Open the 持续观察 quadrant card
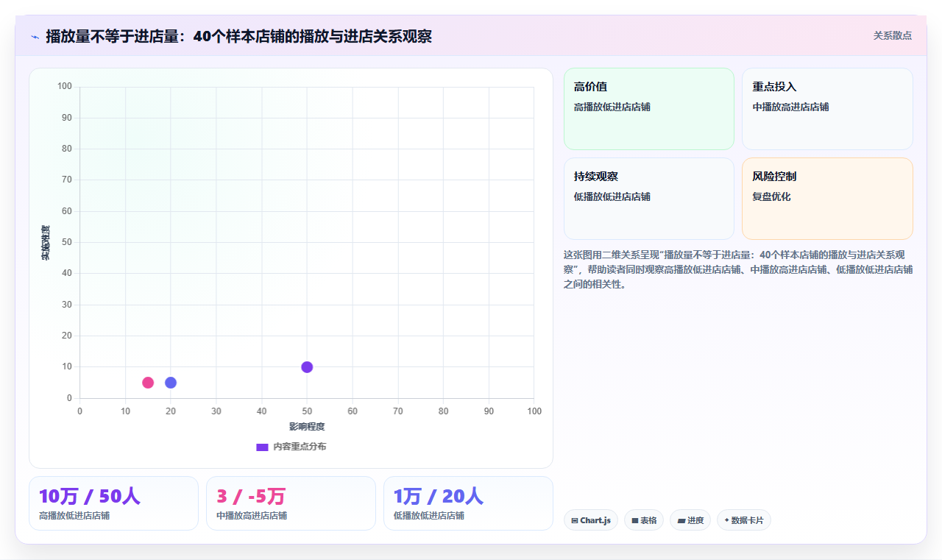 pos(649,199)
